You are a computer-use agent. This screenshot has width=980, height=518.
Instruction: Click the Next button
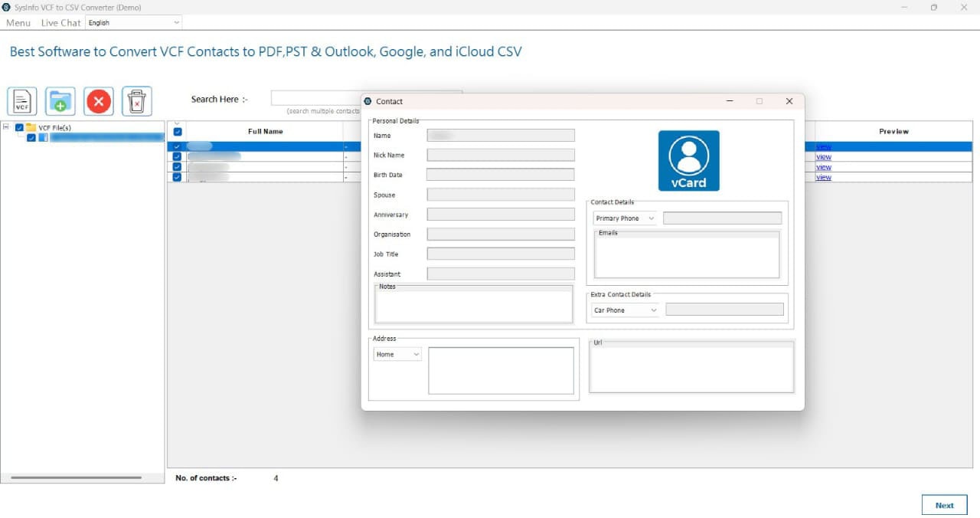click(944, 505)
